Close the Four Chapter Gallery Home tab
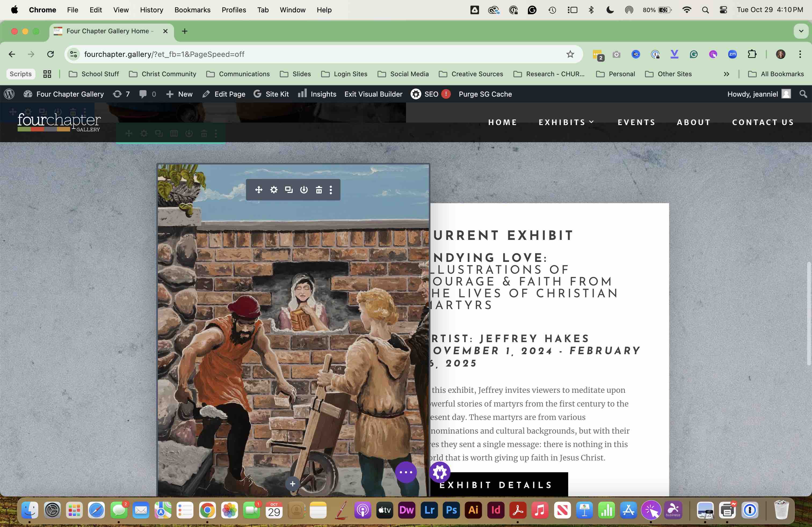Image resolution: width=812 pixels, height=527 pixels. pos(165,31)
